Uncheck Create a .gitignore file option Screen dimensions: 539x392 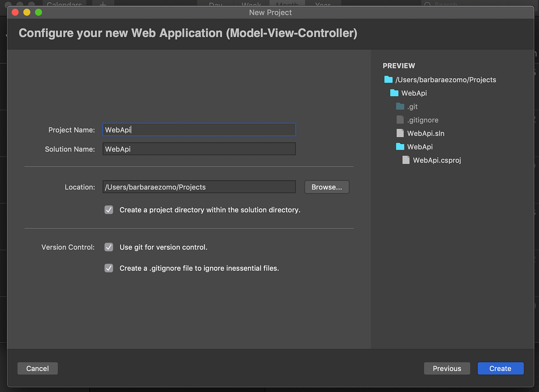[109, 268]
